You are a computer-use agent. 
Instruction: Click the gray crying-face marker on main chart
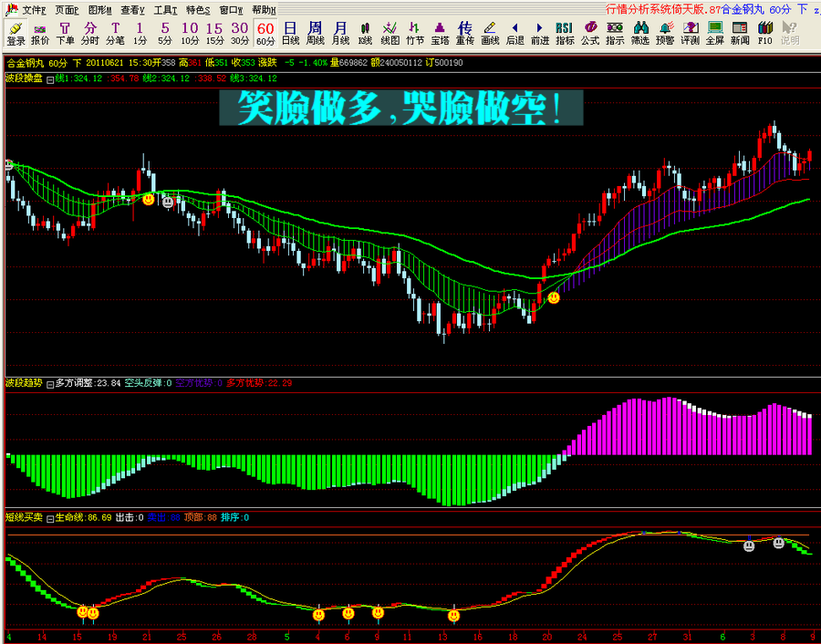pos(168,203)
